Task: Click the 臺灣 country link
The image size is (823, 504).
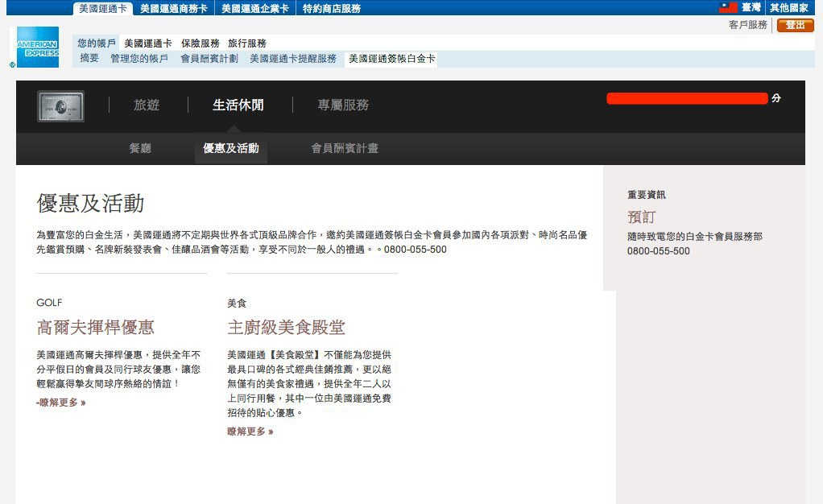Action: point(751,7)
